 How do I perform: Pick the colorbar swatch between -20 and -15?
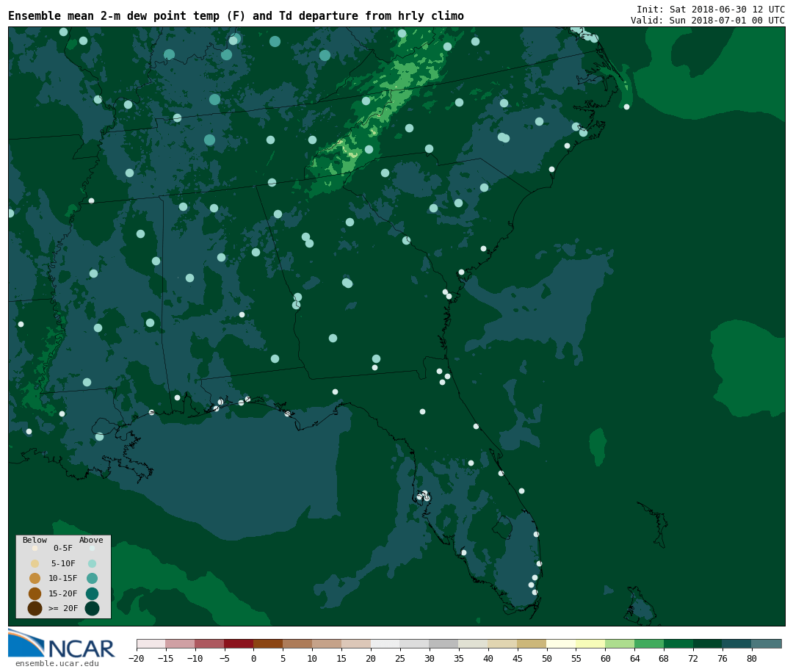pos(151,643)
